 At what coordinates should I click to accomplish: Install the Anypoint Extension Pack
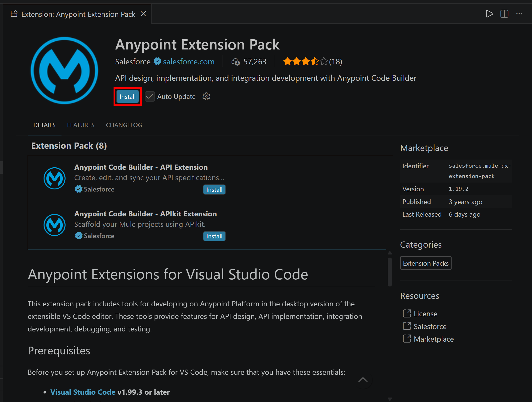point(128,97)
